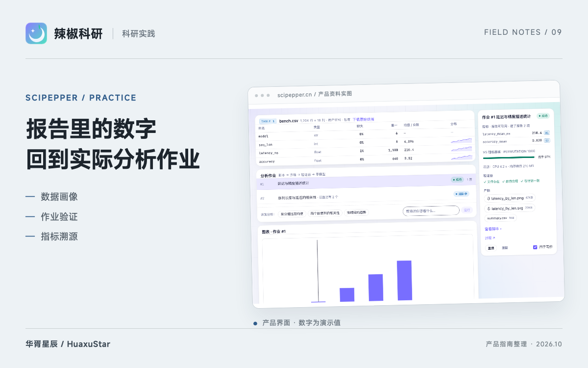Screen dimensions: 588x368
Task: Click the 图表 · 作业 #1 heading
Action: (273, 232)
